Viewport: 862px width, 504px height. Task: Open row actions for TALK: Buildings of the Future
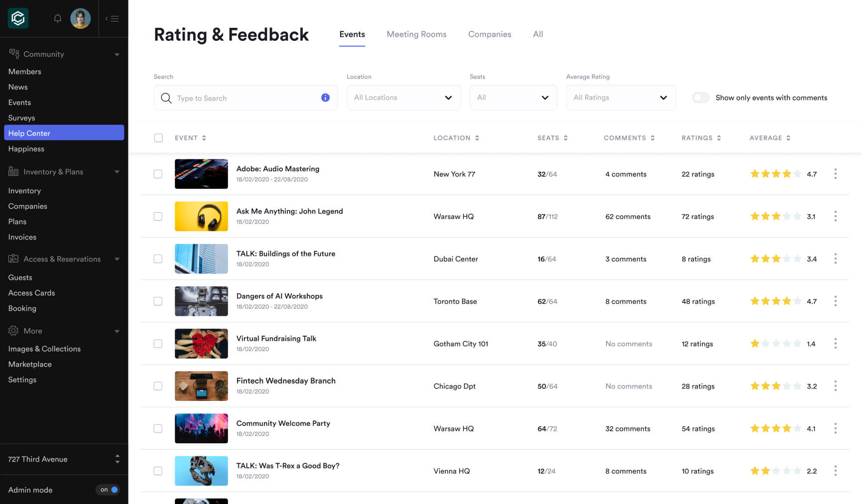835,258
